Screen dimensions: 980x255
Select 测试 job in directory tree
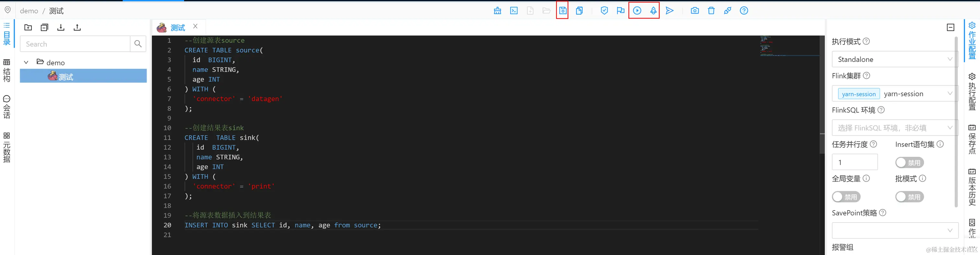point(83,76)
